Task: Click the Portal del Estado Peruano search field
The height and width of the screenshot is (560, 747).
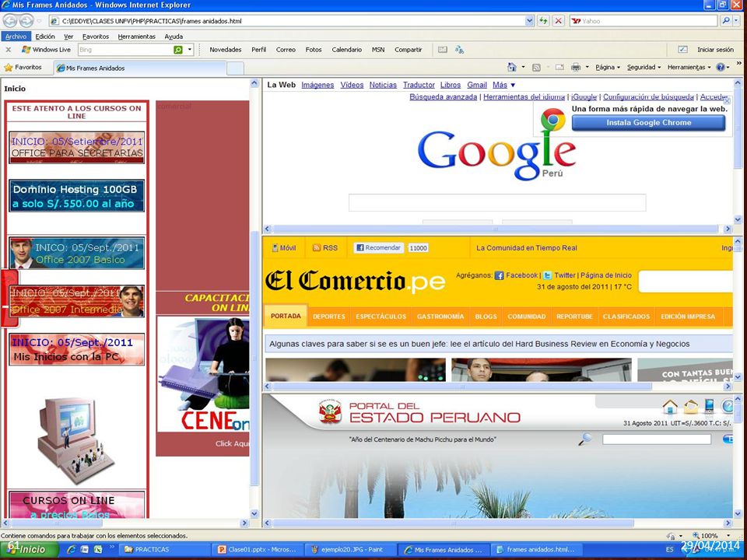Action: coord(657,439)
